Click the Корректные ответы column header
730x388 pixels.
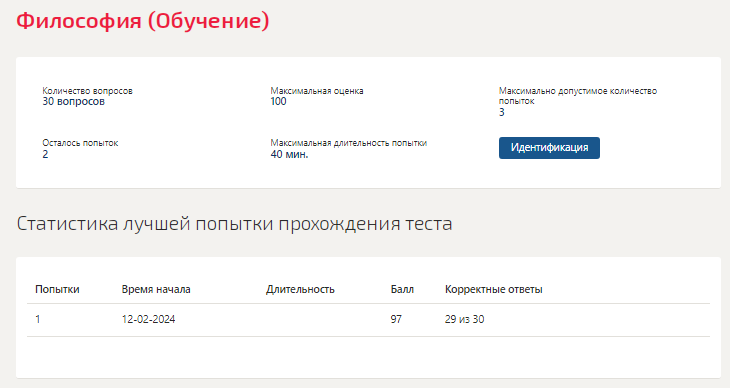tap(493, 289)
